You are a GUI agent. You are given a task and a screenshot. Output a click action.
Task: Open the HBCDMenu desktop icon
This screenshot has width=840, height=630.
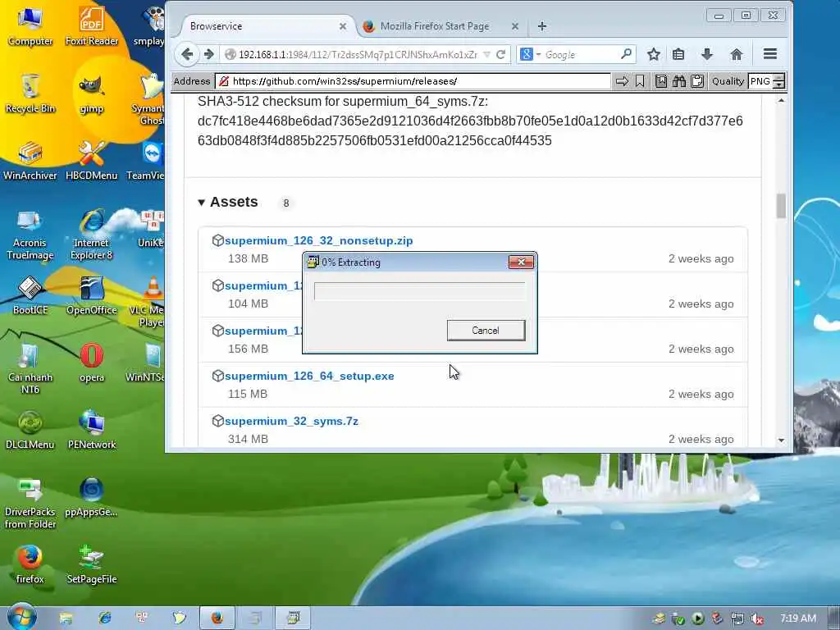(x=92, y=161)
